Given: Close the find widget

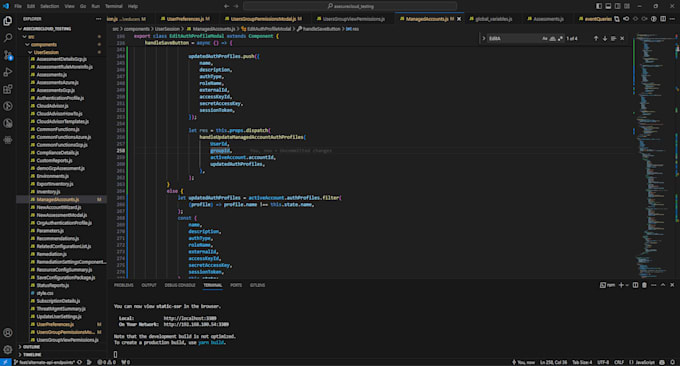Looking at the screenshot, I should click(x=622, y=39).
